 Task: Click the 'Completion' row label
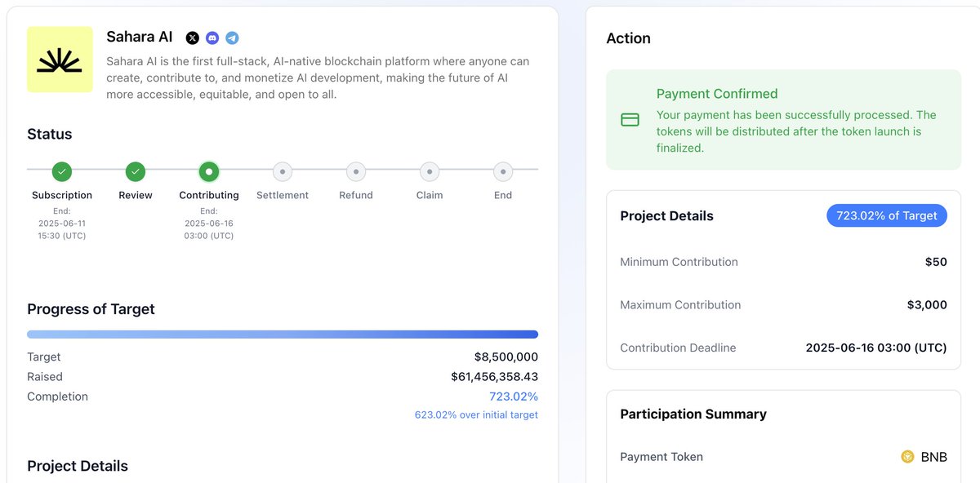(57, 397)
